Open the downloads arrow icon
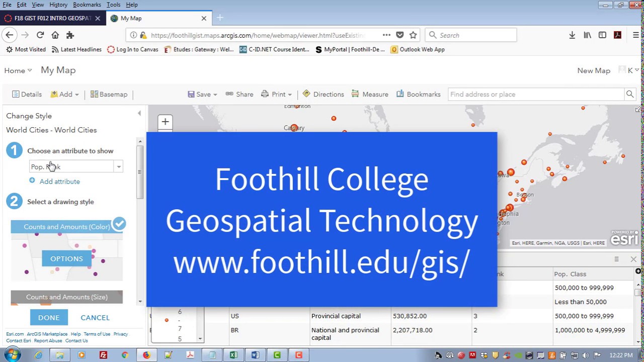644x362 pixels. coord(572,35)
